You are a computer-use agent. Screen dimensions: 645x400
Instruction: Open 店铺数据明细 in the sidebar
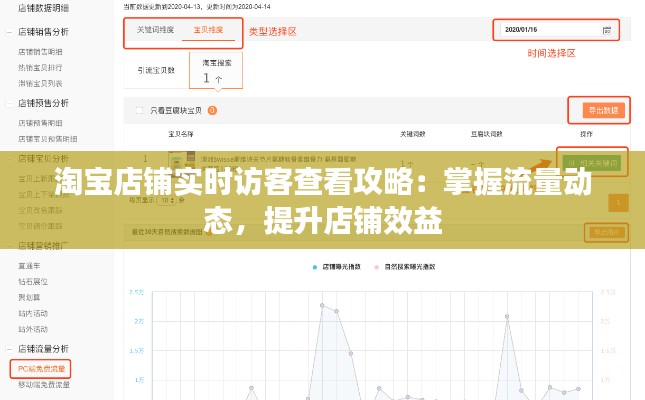click(45, 6)
